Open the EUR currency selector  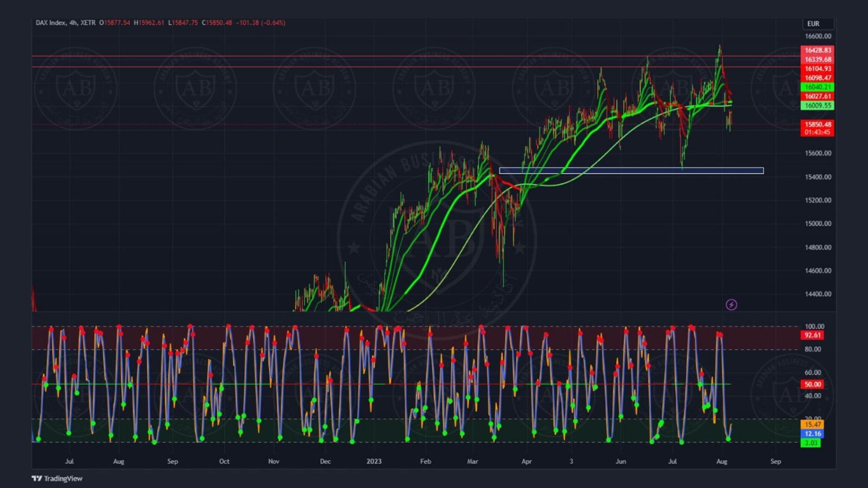click(x=817, y=24)
